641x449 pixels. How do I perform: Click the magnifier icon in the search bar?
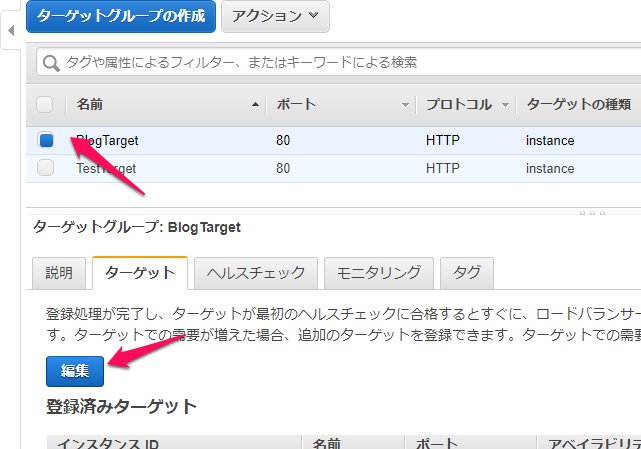pos(51,63)
